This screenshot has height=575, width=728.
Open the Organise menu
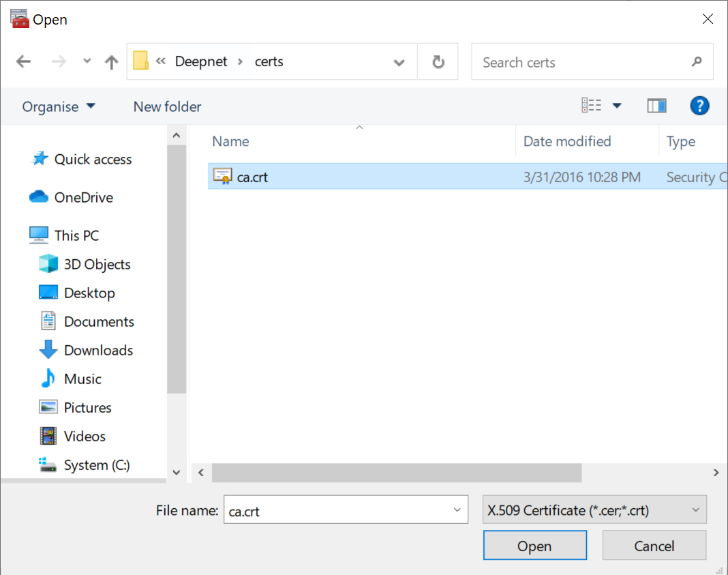(59, 107)
